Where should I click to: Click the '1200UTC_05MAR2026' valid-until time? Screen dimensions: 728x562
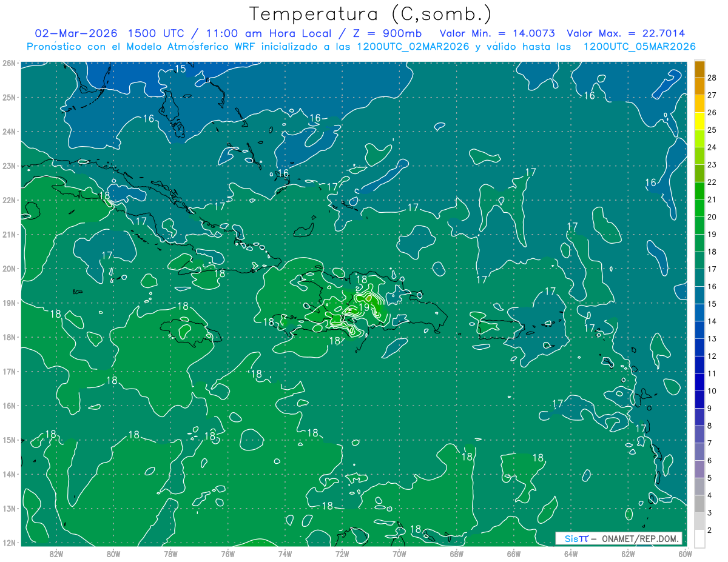[x=639, y=47]
